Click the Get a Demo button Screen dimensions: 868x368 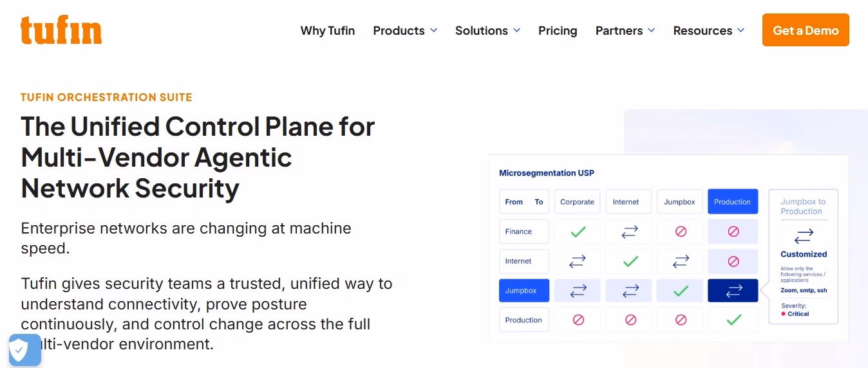[806, 30]
